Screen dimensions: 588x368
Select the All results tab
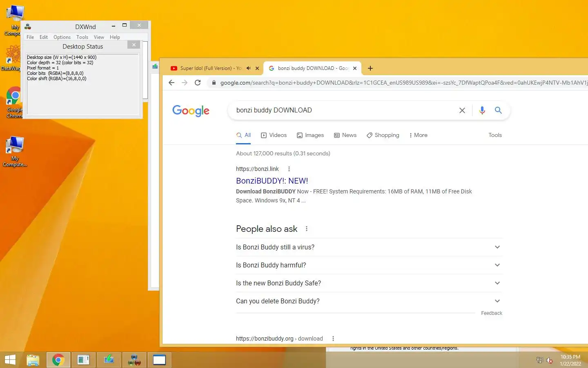tap(243, 135)
